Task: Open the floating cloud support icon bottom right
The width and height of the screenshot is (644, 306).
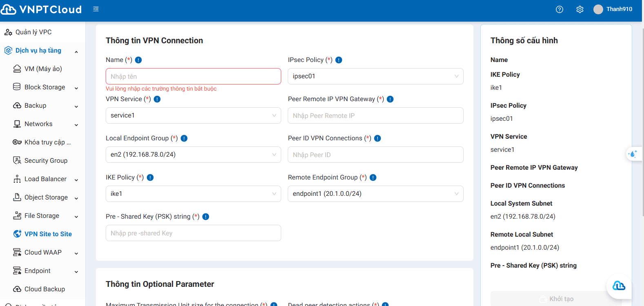Action: 619,286
